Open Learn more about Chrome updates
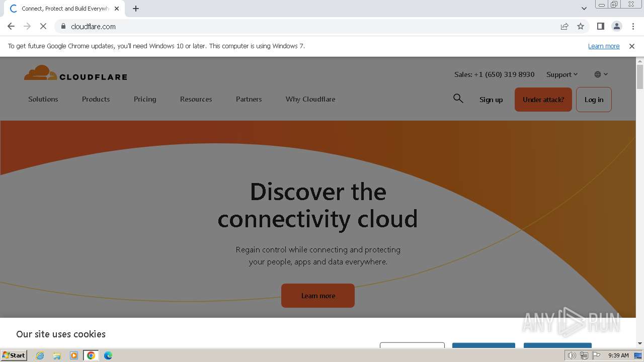The image size is (644, 362). pos(604,46)
